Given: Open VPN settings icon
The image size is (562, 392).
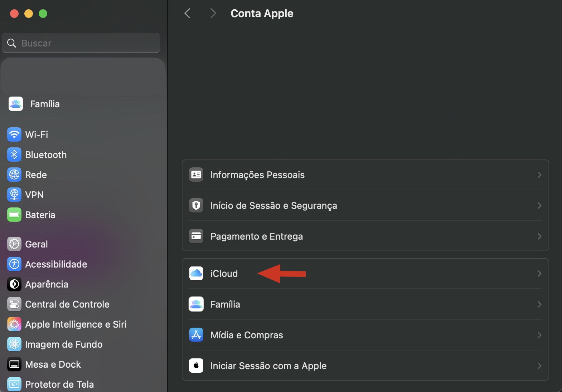Looking at the screenshot, I should tap(14, 195).
